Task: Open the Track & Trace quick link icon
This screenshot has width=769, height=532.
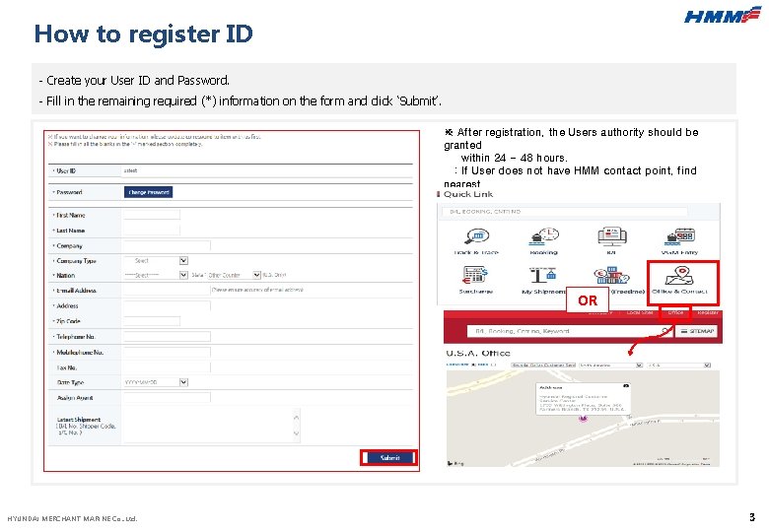Action: [477, 236]
